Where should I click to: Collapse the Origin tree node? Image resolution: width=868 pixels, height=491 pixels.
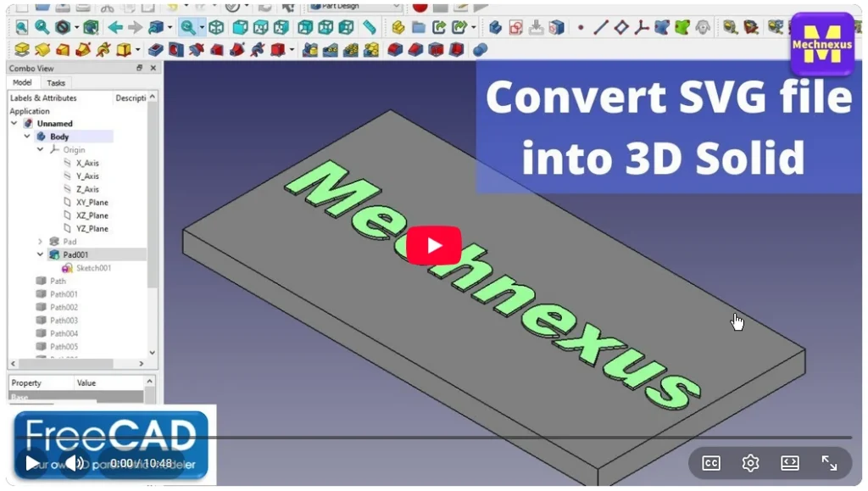pyautogui.click(x=40, y=149)
